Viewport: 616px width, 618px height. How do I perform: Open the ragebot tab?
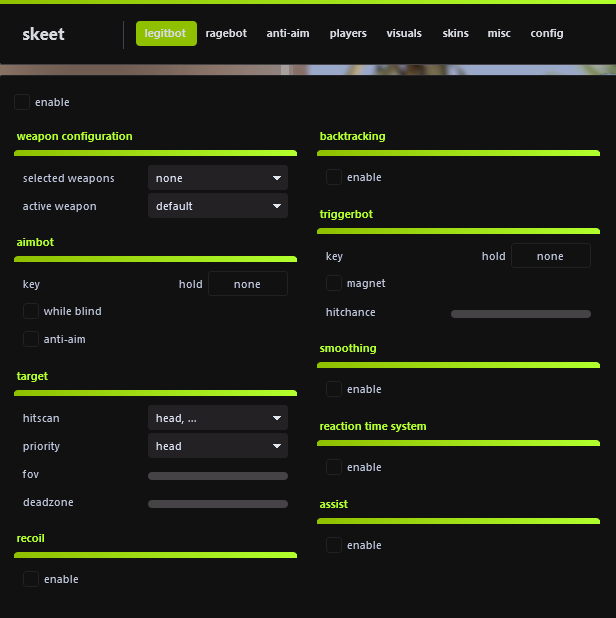point(226,34)
